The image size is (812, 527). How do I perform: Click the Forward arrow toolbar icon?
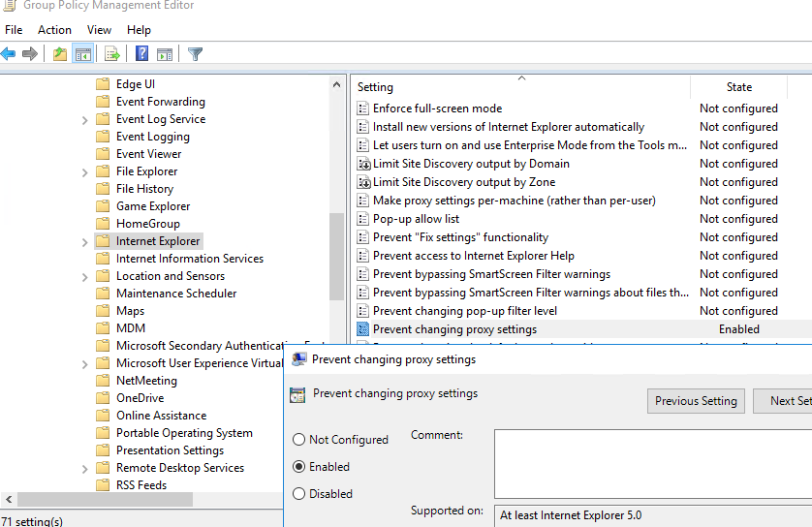[30, 54]
